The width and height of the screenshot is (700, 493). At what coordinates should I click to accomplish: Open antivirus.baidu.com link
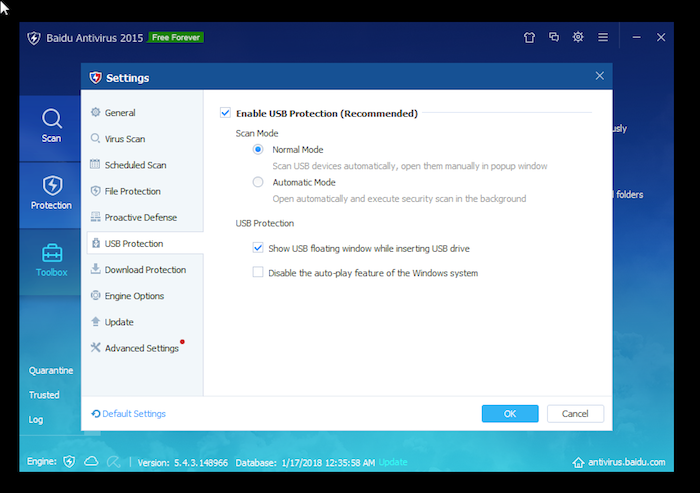[x=626, y=462]
